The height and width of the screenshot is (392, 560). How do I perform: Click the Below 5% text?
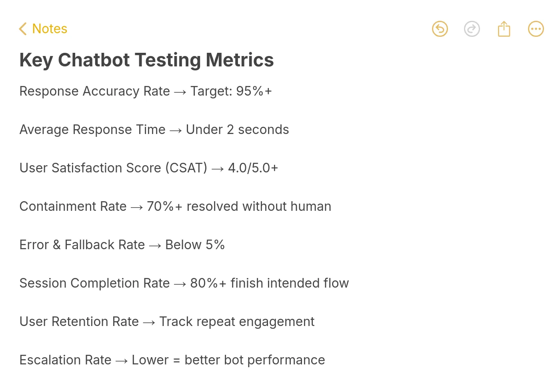pos(195,244)
